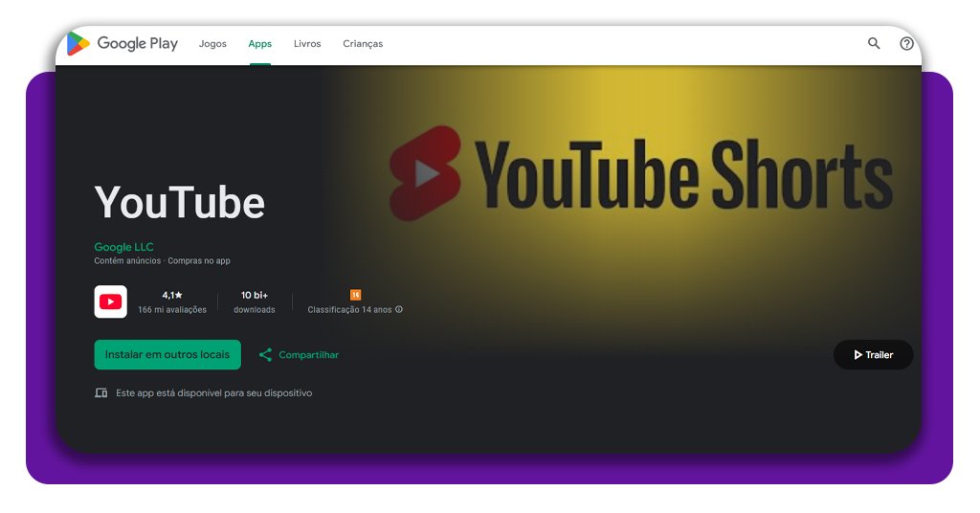Open the Livros tab
This screenshot has width=980, height=513.
coord(307,44)
